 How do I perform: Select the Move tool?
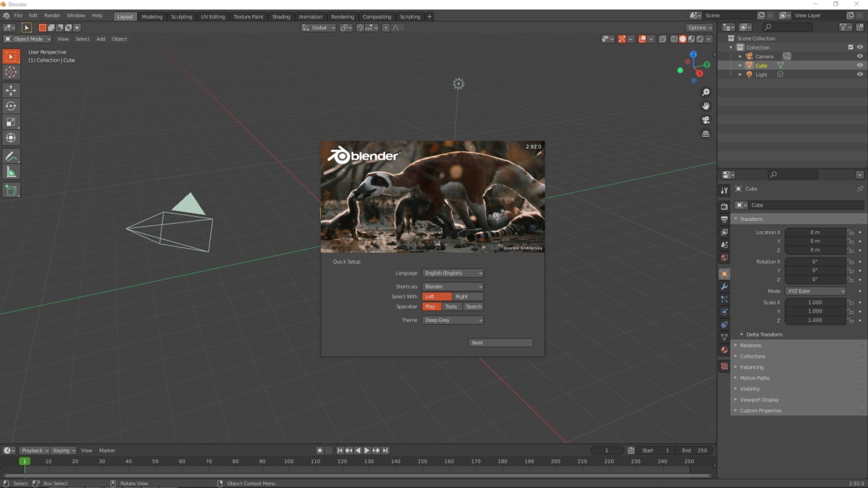pos(11,90)
